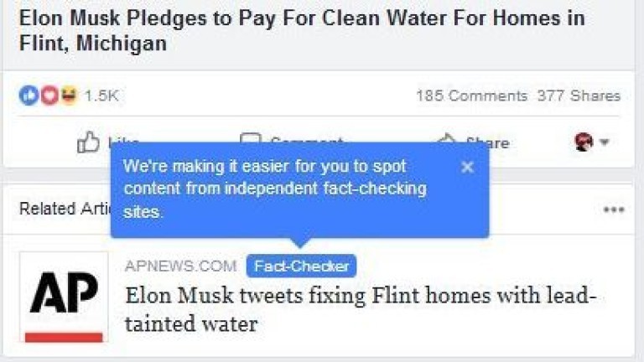Click the APNEWS.COM source label
Image resolution: width=644 pixels, height=362 pixels.
click(x=181, y=266)
